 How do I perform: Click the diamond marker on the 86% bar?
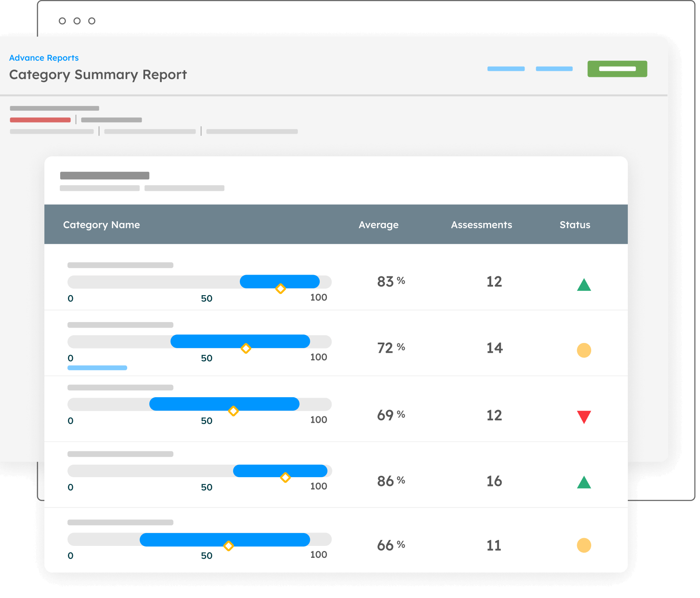[x=285, y=478]
